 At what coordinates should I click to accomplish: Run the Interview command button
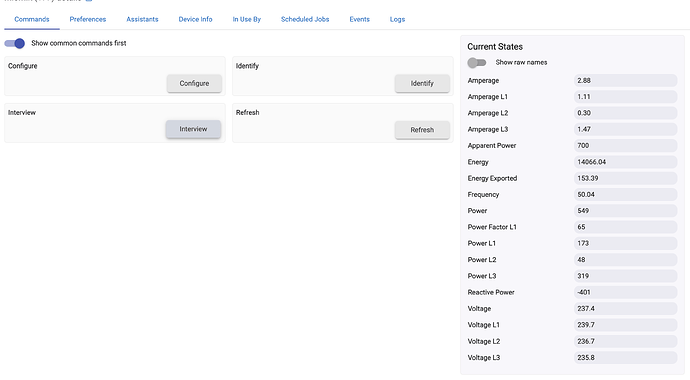(193, 129)
